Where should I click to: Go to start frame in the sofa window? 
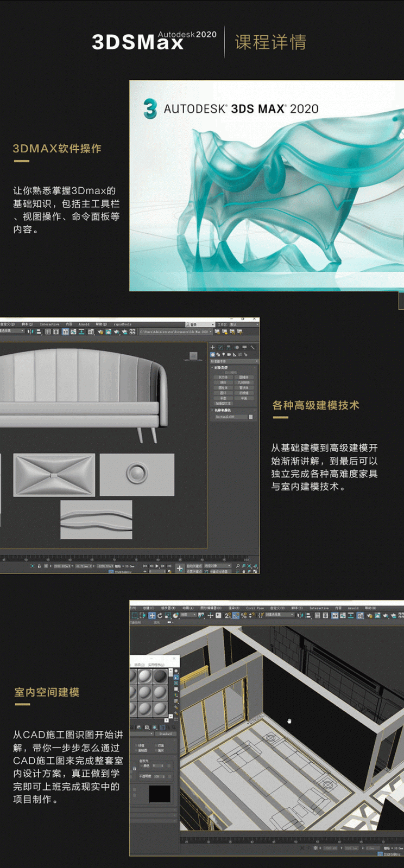[x=145, y=566]
